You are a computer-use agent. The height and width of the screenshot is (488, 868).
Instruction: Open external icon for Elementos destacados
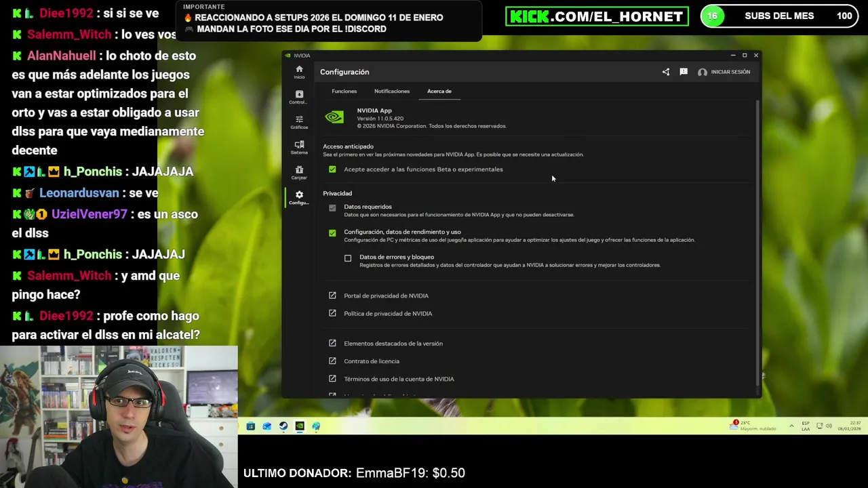(x=332, y=343)
